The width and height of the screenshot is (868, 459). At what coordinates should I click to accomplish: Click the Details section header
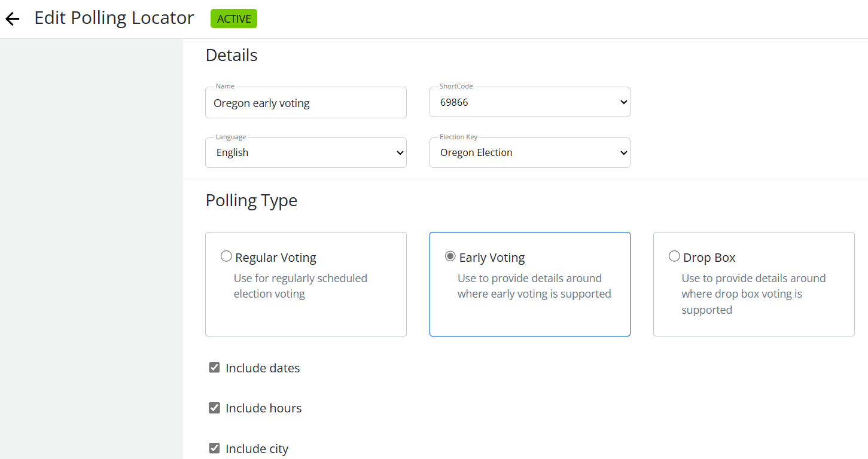click(232, 55)
